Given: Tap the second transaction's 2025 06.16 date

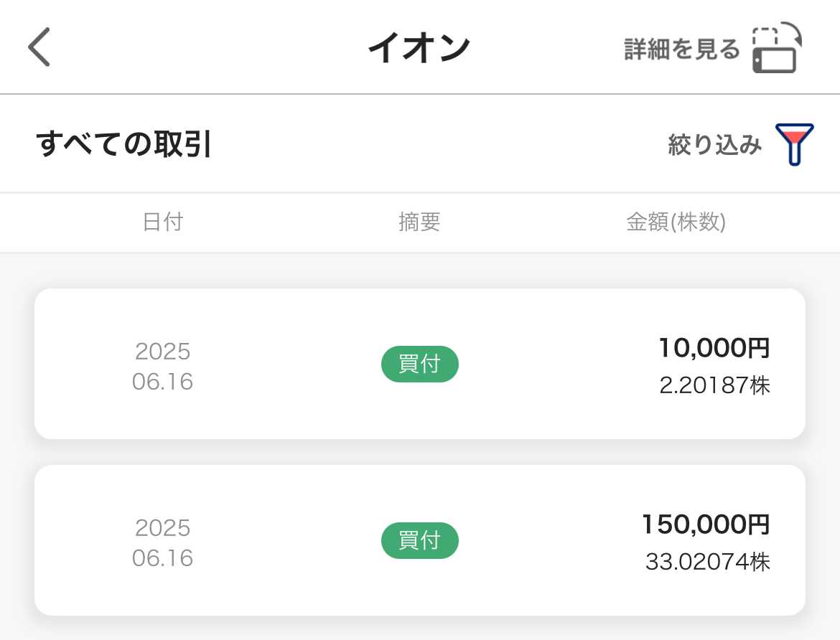Looking at the screenshot, I should coord(163,543).
